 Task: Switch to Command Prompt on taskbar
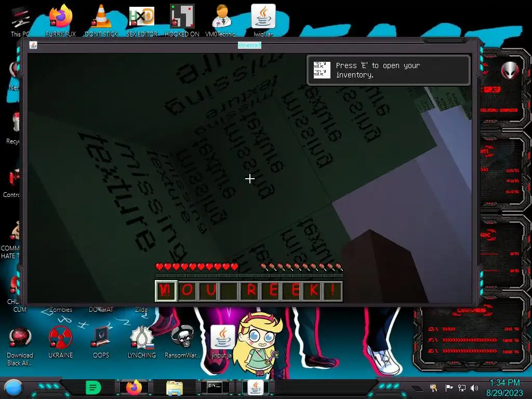click(x=215, y=387)
